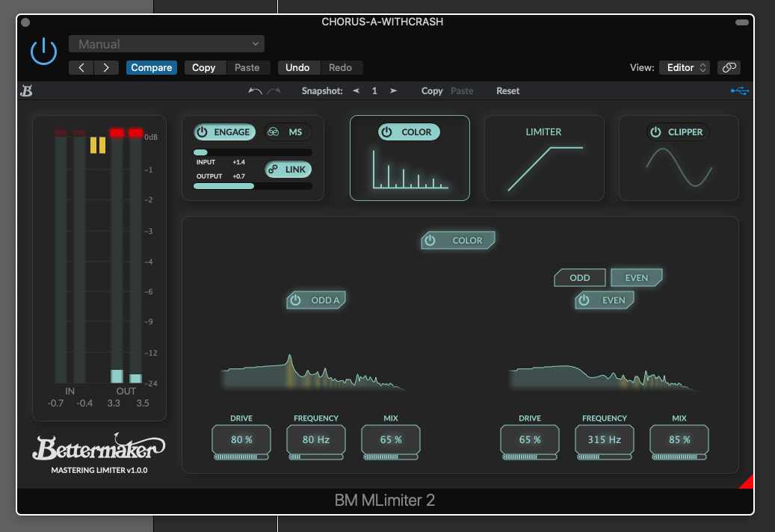Click the yellow gain reduction meter bars
Screen dimensions: 775x532
click(x=97, y=145)
